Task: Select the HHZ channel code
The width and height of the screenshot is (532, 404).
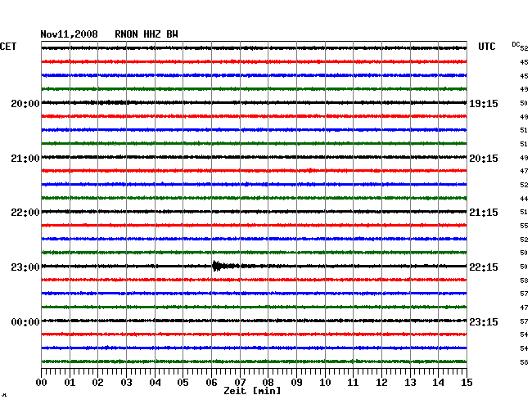Action: [152, 34]
